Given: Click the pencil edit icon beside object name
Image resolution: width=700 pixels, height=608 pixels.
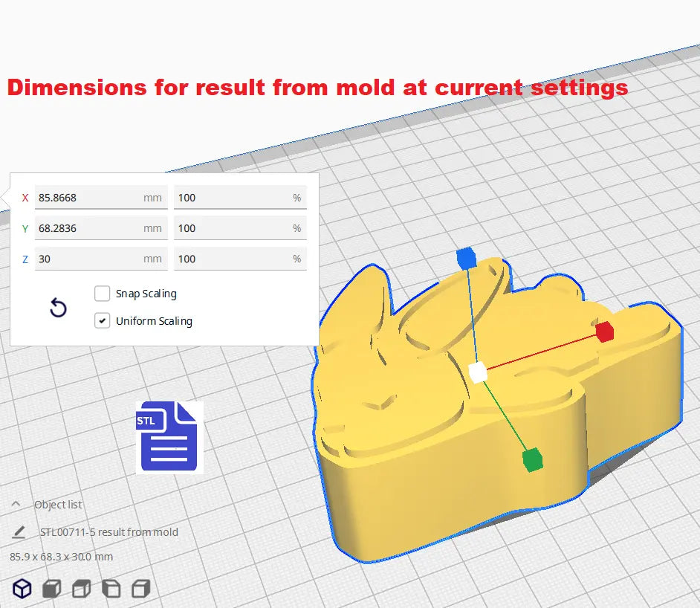Looking at the screenshot, I should pos(19,532).
